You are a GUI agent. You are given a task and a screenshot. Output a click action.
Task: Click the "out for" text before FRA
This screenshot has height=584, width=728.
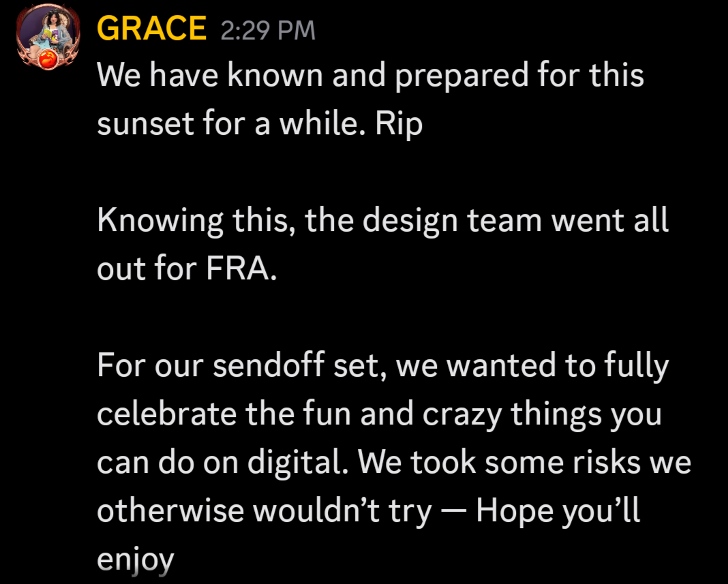pyautogui.click(x=147, y=268)
